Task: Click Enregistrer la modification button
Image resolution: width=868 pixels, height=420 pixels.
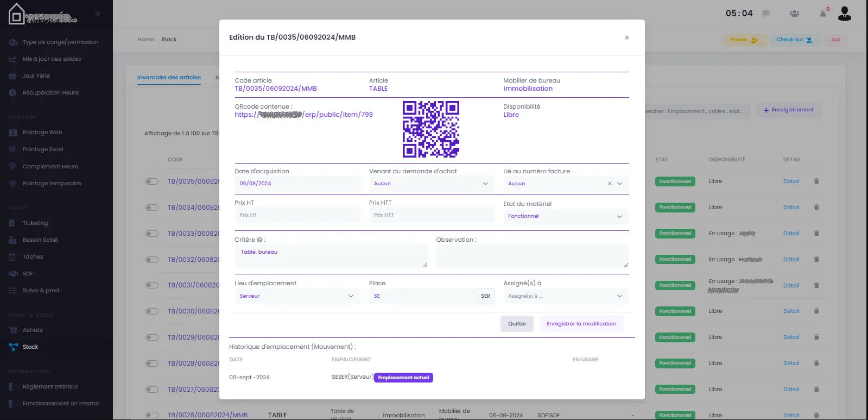Action: tap(581, 324)
